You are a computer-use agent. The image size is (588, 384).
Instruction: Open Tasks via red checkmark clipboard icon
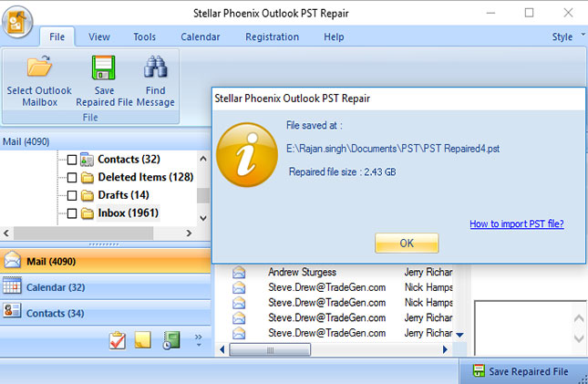118,340
